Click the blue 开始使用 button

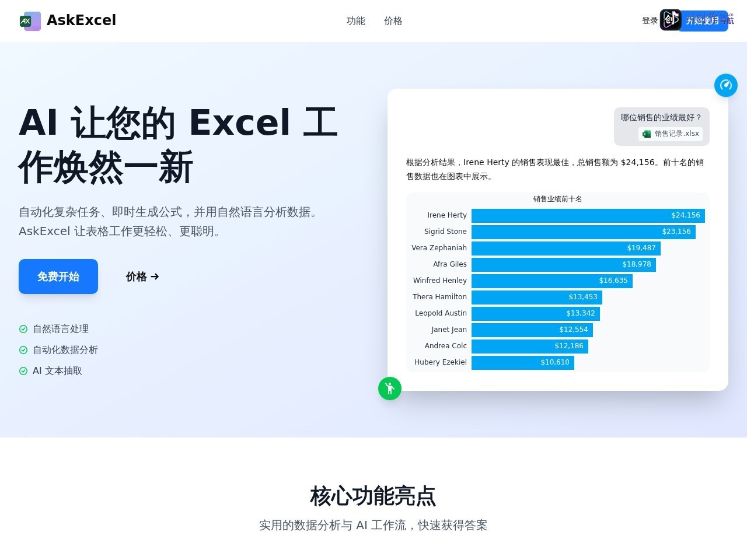point(703,21)
